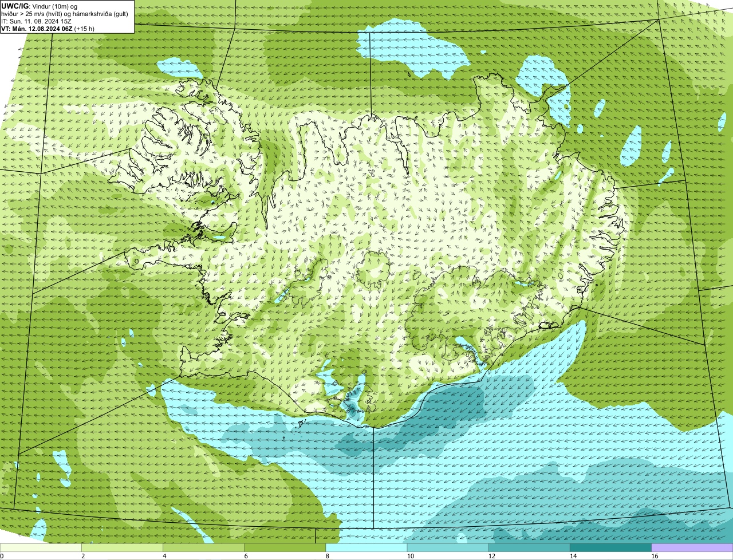733x560 pixels.
Task: Select the 6–8 m/s darker green swatch
Action: tap(285, 547)
